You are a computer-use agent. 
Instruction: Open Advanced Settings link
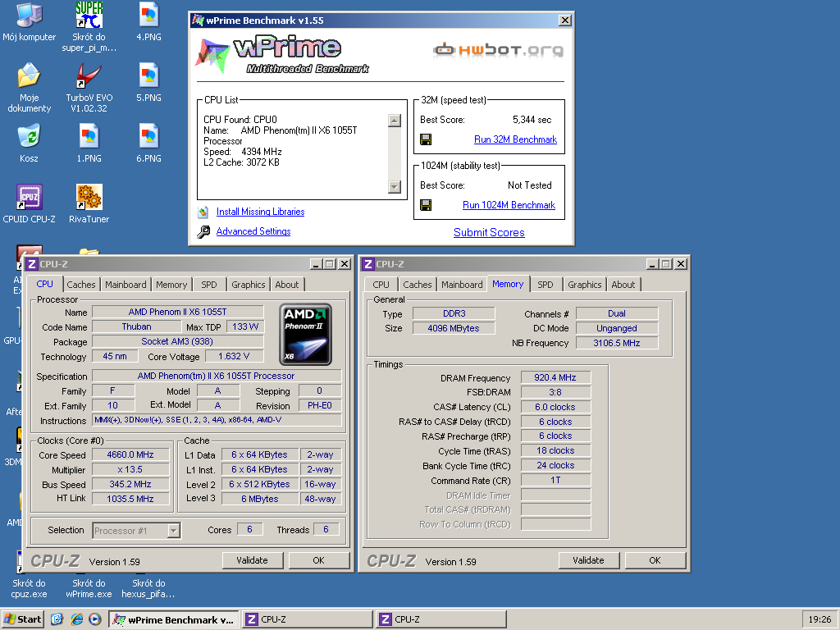[253, 231]
